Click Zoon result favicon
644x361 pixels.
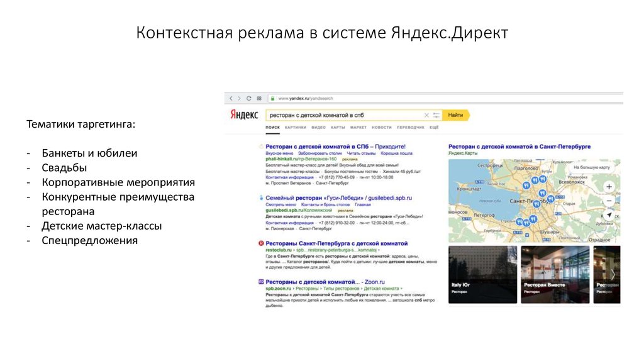(261, 282)
